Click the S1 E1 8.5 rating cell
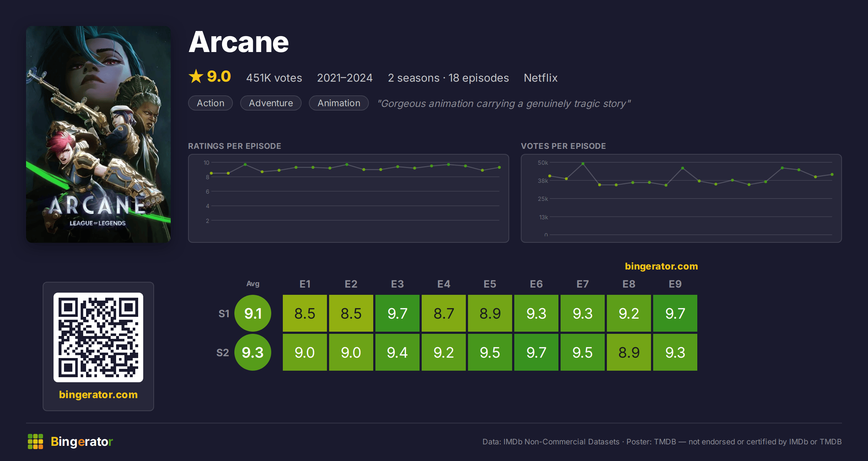 pyautogui.click(x=305, y=313)
